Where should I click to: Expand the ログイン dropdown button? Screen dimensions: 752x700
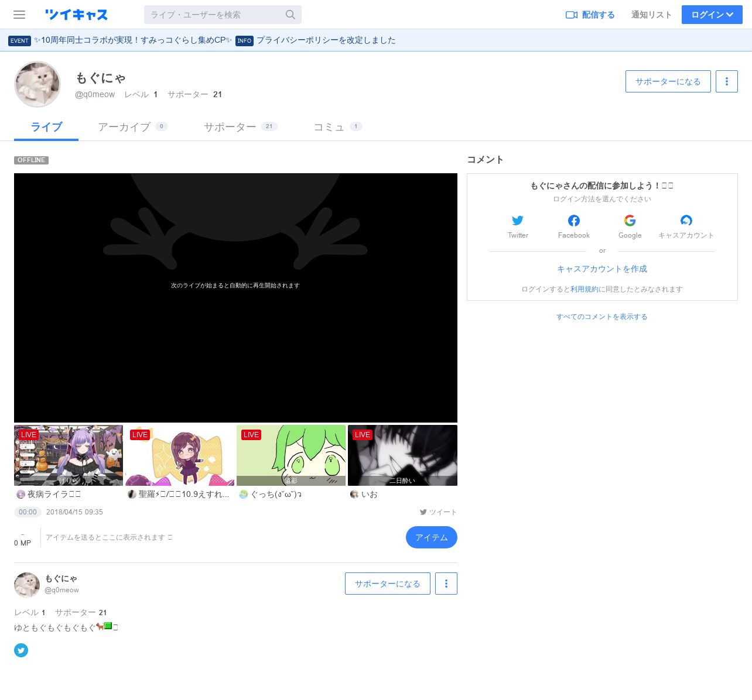pyautogui.click(x=712, y=15)
